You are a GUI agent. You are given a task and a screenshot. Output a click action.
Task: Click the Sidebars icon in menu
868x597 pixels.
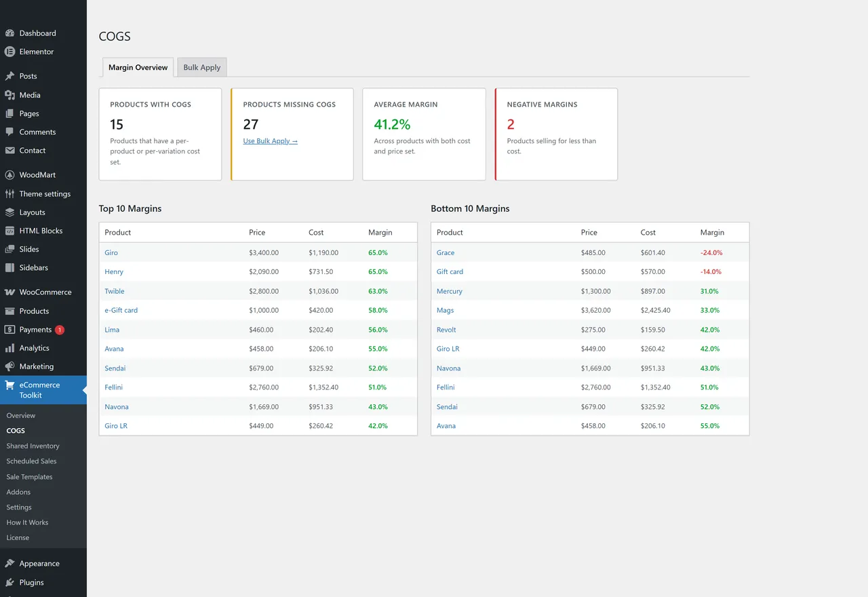click(9, 267)
